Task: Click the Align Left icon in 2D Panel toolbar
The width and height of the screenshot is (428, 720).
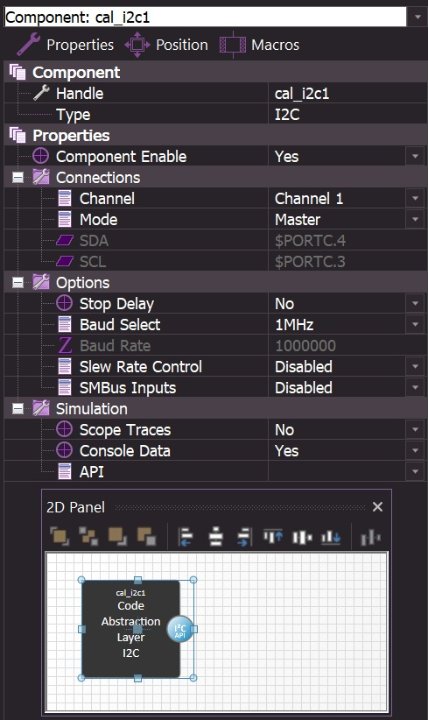Action: click(186, 536)
